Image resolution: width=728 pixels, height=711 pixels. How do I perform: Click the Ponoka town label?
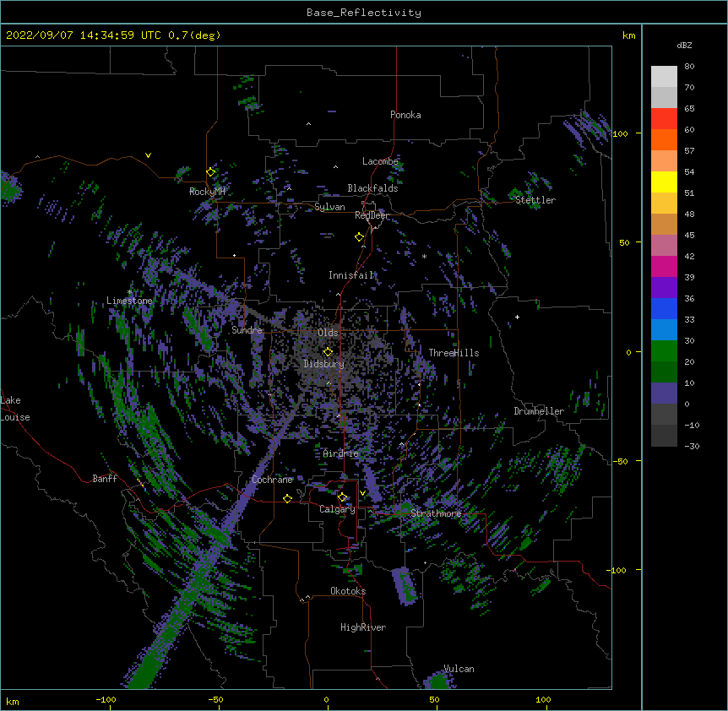click(x=405, y=115)
